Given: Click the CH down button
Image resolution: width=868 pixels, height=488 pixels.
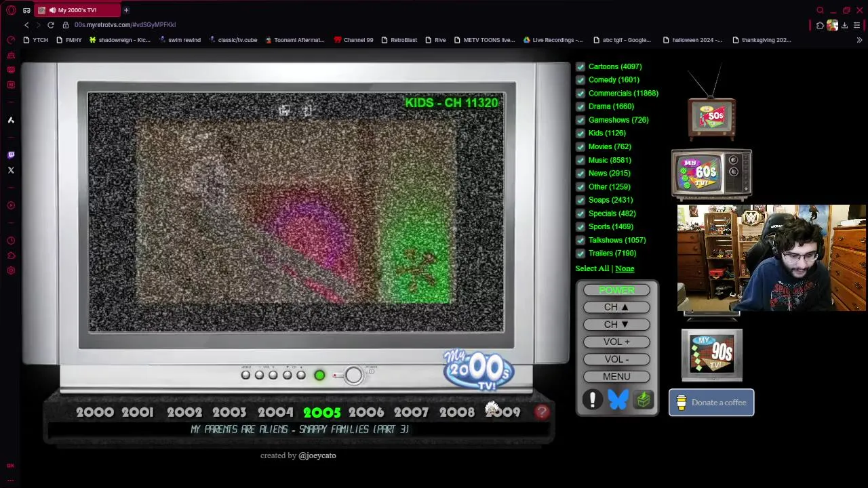Looking at the screenshot, I should pos(616,325).
